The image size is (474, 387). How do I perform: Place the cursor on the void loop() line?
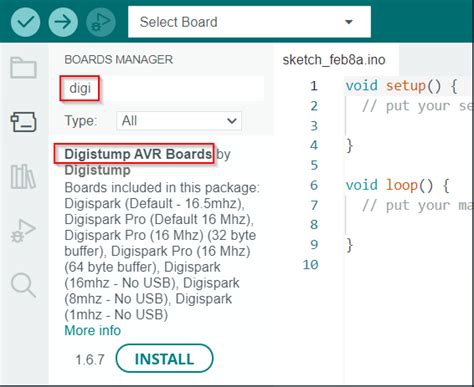[x=397, y=185]
